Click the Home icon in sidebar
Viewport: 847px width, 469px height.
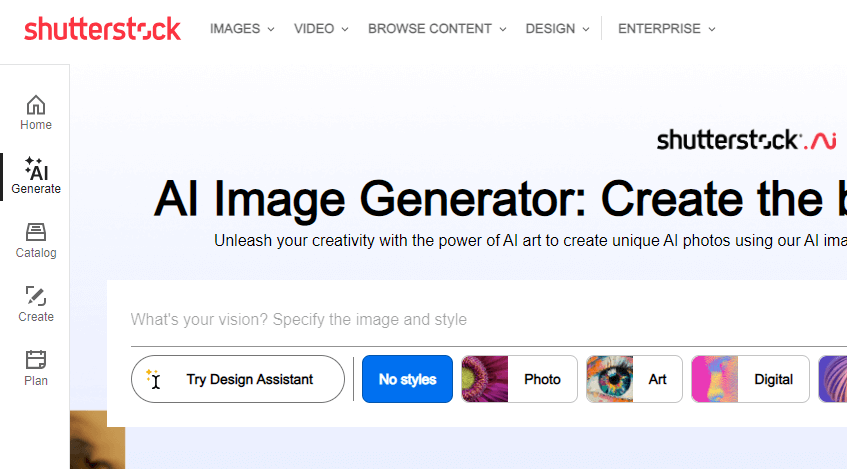[36, 105]
